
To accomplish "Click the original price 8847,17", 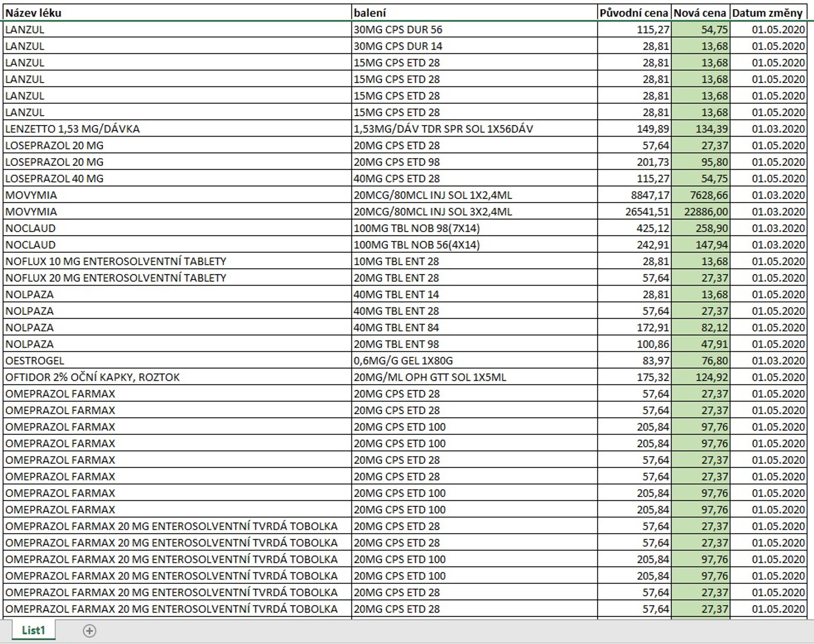I will click(x=634, y=195).
